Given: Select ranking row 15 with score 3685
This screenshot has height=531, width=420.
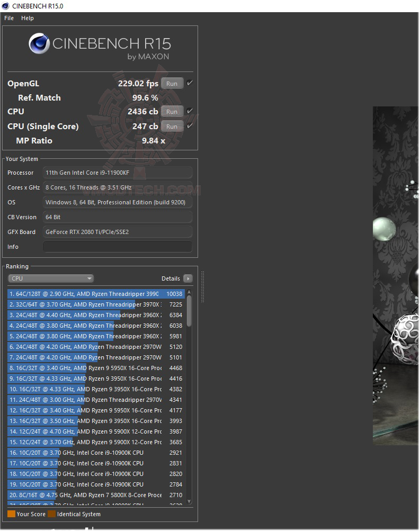Looking at the screenshot, I should (96, 442).
